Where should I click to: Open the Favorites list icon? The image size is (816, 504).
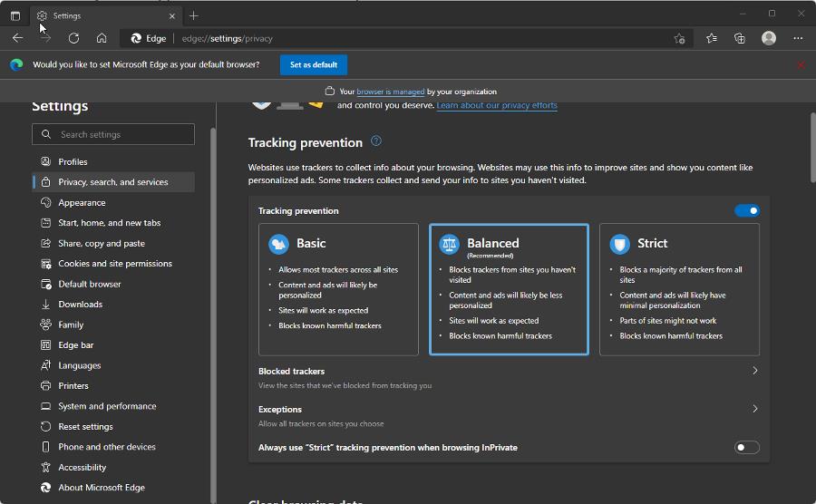[712, 38]
